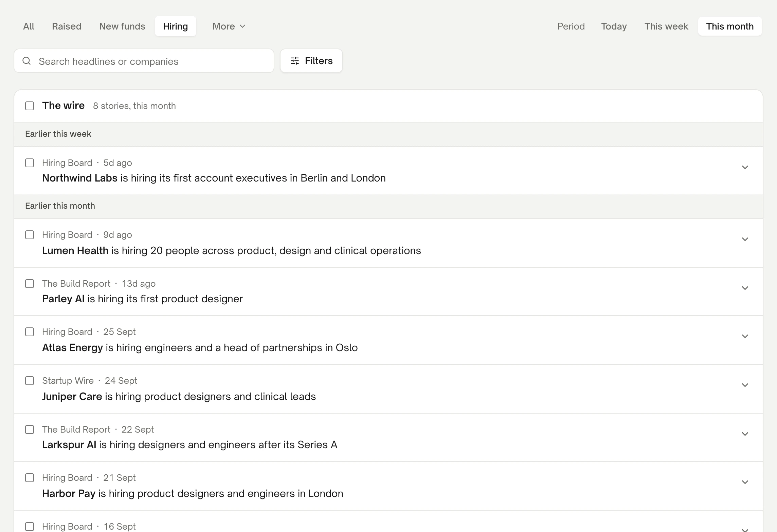Open the Northwind Labs hiring headline
The height and width of the screenshot is (532, 777).
point(214,178)
